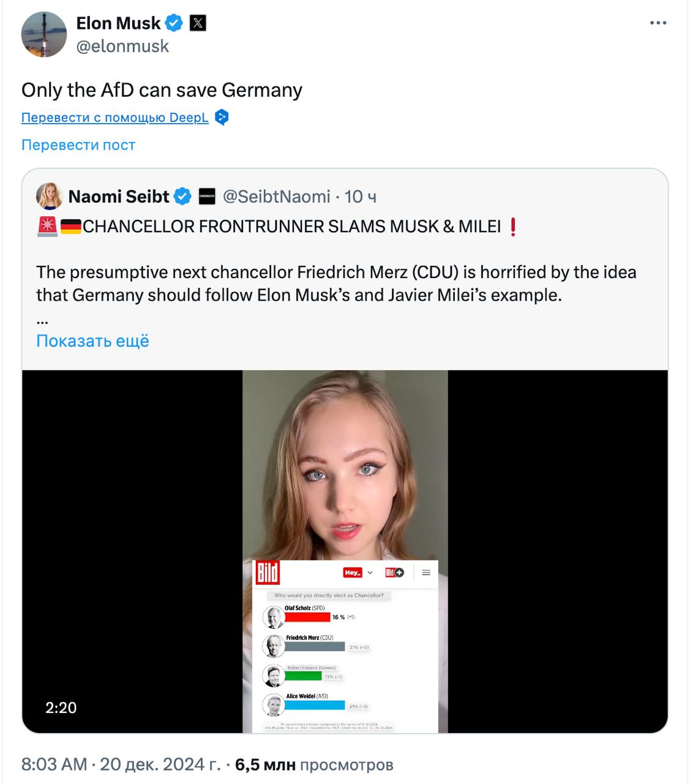Open the hamburger menu in the Bild header
Image resolution: width=690 pixels, height=784 pixels.
click(x=426, y=573)
